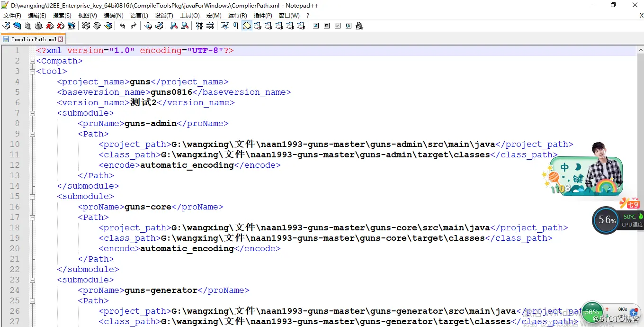Click automatic_encoding on line 12
644x327 pixels.
187,165
